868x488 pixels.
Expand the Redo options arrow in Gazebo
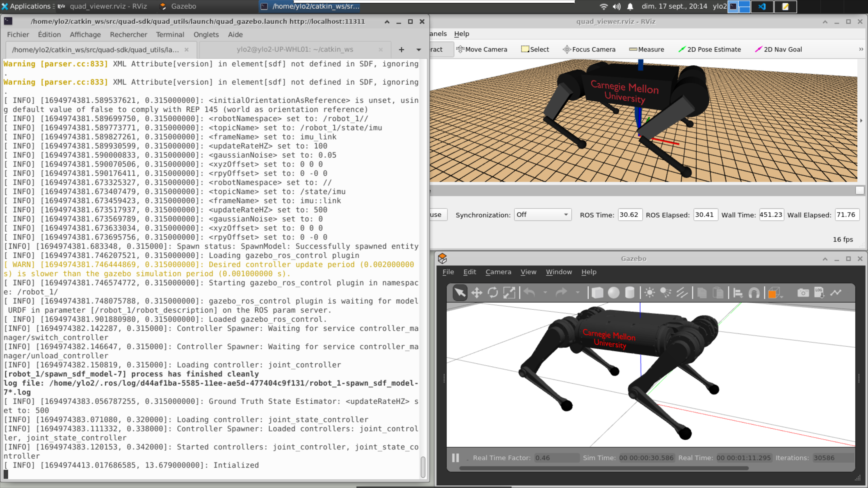pos(577,293)
